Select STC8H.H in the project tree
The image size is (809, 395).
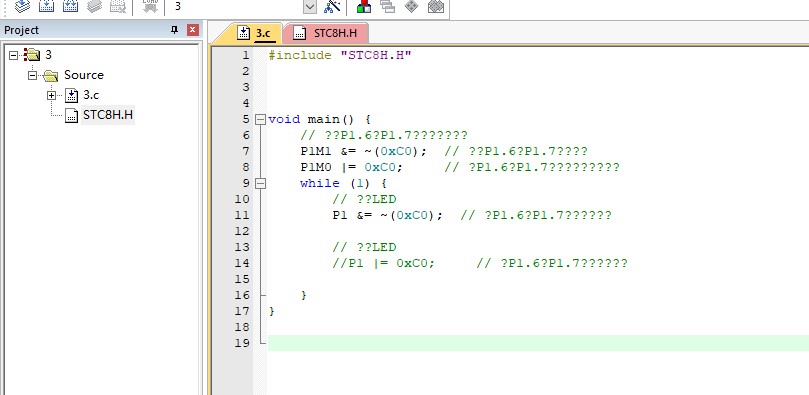(108, 115)
